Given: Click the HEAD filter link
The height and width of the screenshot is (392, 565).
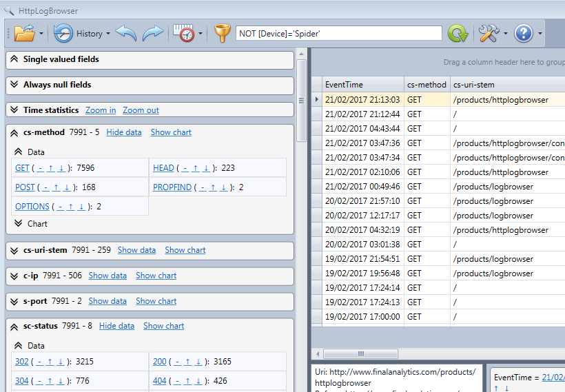Looking at the screenshot, I should point(163,168).
